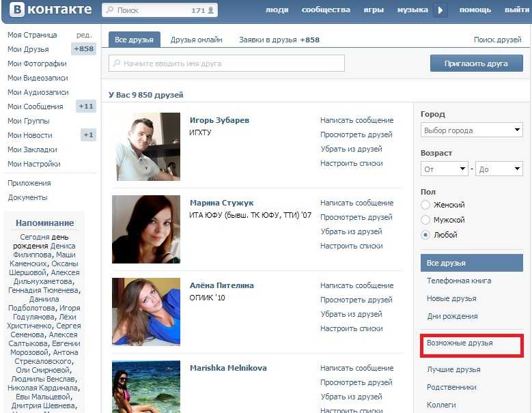The image size is (532, 413).
Task: Open the age До dropdown
Action: click(x=499, y=169)
